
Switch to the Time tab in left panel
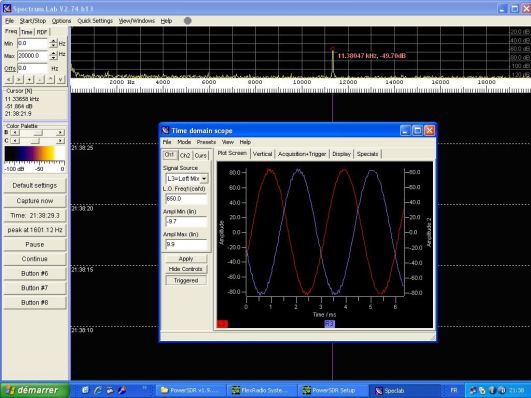point(26,32)
